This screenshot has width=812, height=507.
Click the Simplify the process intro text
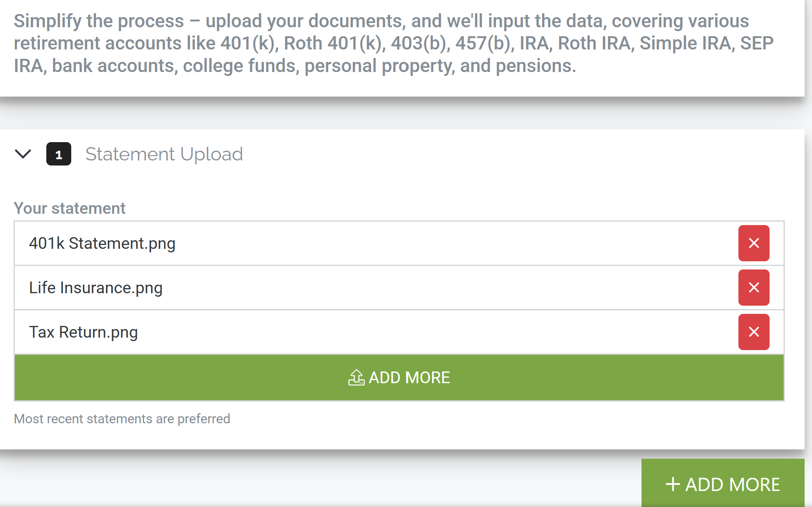pyautogui.click(x=99, y=21)
